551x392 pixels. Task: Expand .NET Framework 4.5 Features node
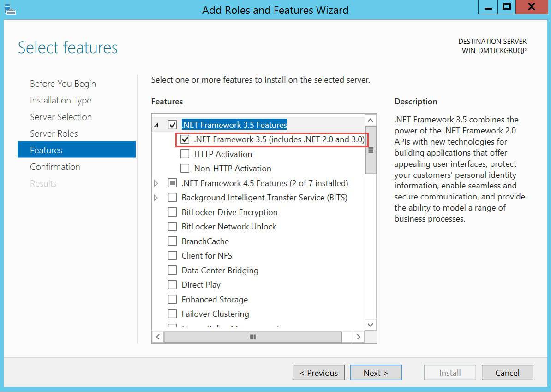(x=156, y=183)
